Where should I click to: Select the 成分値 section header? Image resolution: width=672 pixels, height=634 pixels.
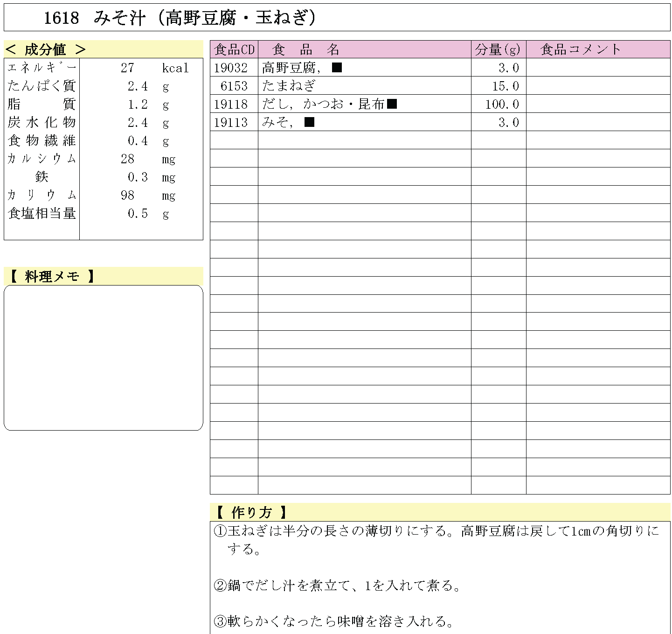[46, 49]
